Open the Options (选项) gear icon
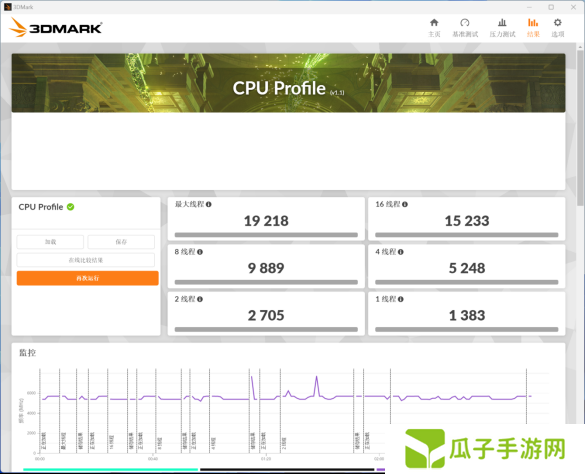 557,23
